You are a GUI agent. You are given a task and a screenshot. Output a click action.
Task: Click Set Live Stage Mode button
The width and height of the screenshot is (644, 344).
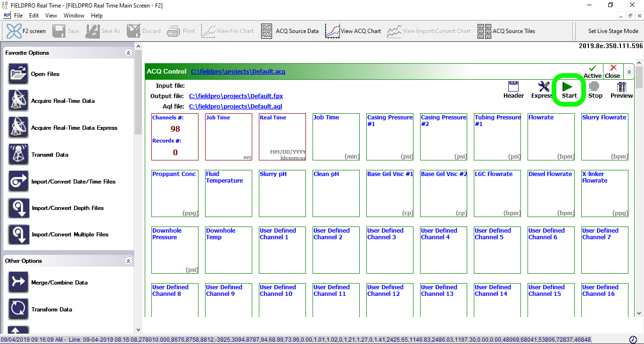coord(613,31)
